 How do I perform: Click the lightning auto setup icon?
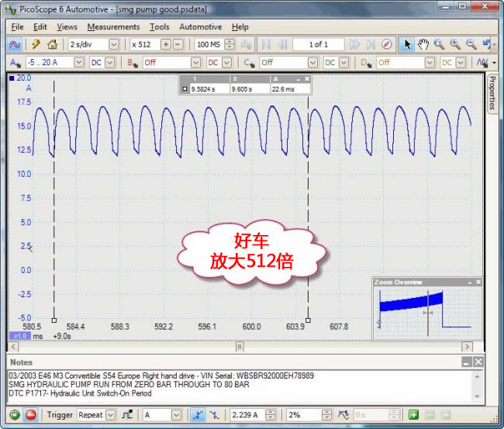tap(36, 44)
